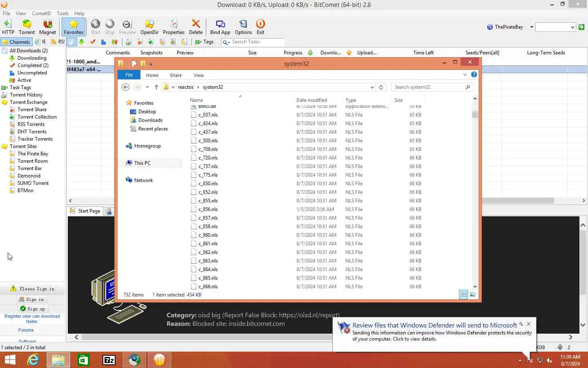
Task: Click the HTTP download icon
Action: click(x=8, y=27)
